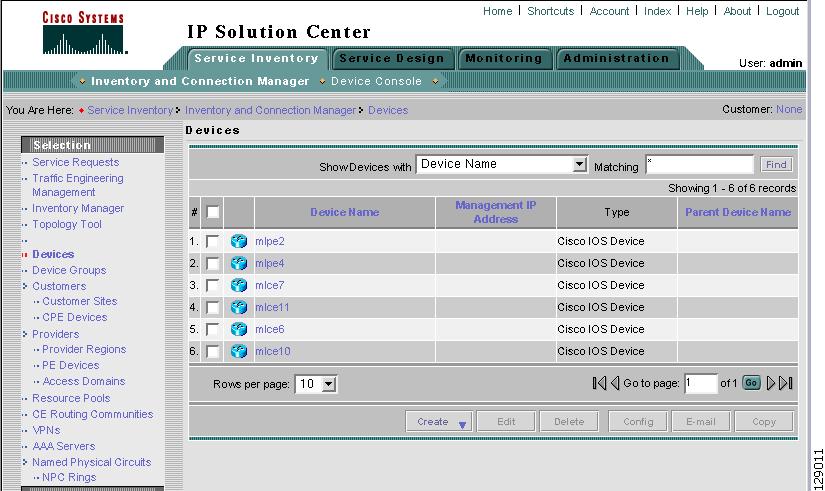Tick the checkbox for mlce11
This screenshot has height=491, width=825.
coord(213,308)
